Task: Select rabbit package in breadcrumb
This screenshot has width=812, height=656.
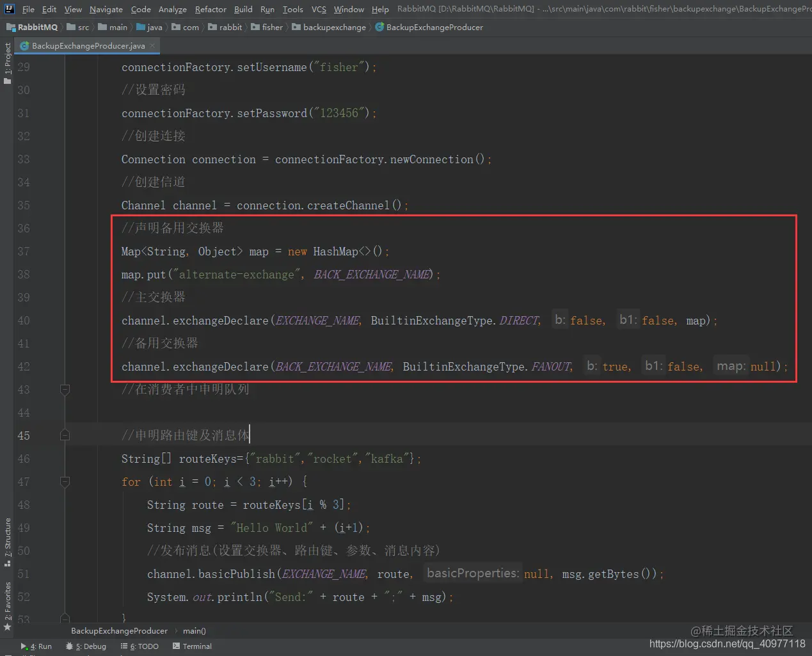Action: [225, 28]
